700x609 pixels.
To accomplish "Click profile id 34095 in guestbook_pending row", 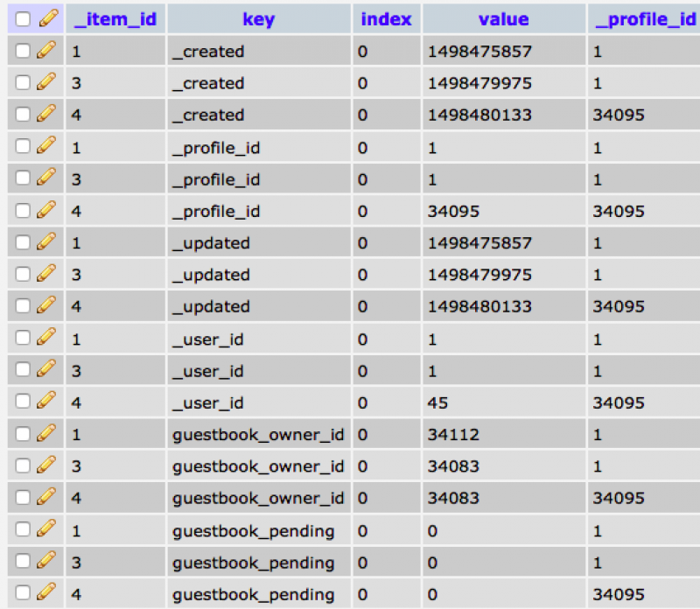I will 619,594.
